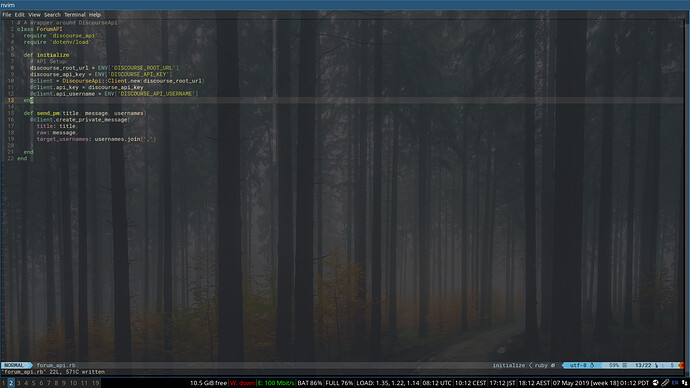690x388 pixels.
Task: Click the @client.api_username line
Action: point(114,94)
